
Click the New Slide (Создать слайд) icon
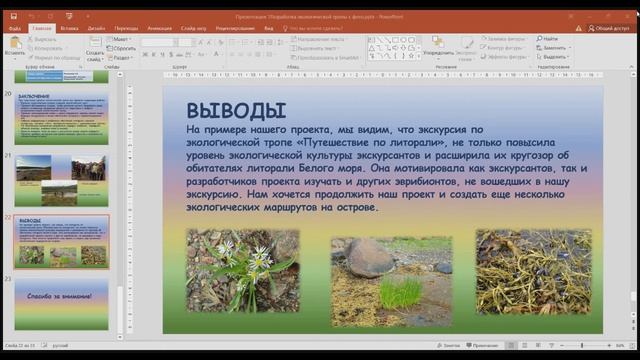coord(95,42)
